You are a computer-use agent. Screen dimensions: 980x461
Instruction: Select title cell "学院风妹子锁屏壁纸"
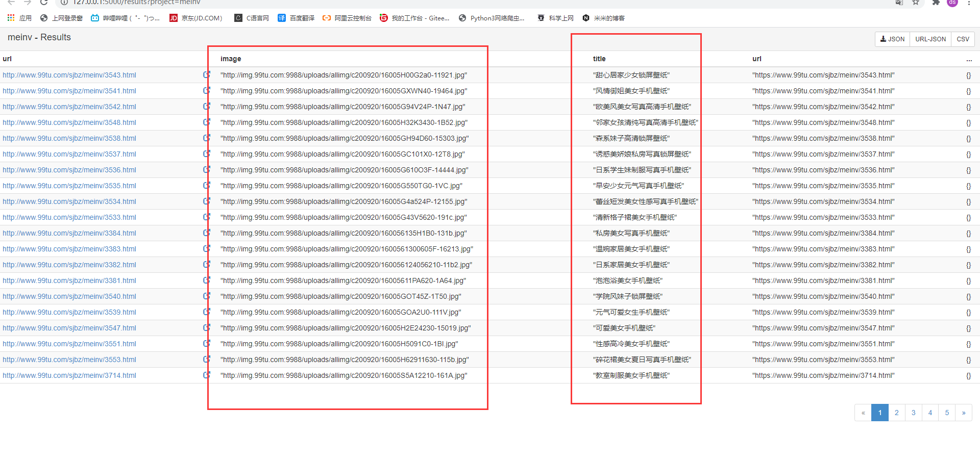click(628, 296)
